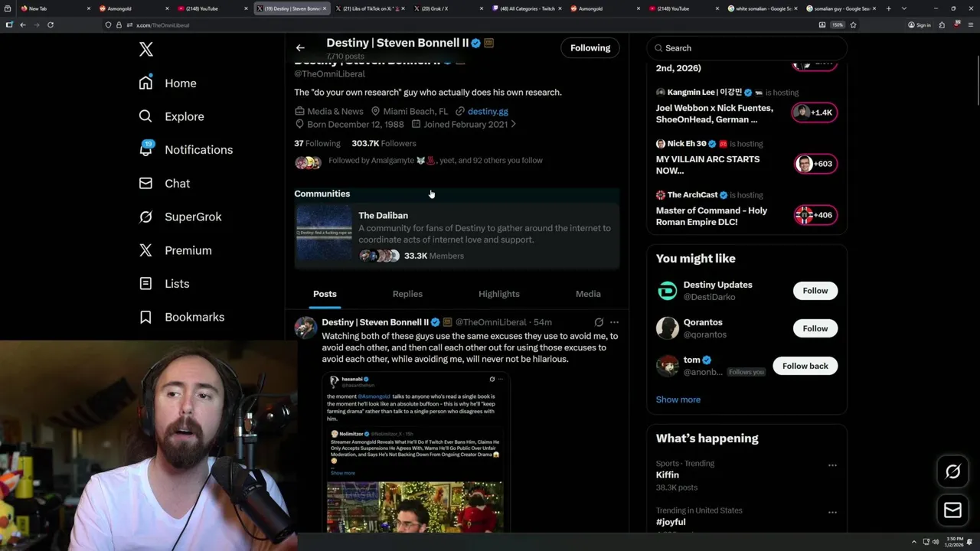Follow Destiny Updates account
Screen dimensions: 980x551
[x=815, y=291]
